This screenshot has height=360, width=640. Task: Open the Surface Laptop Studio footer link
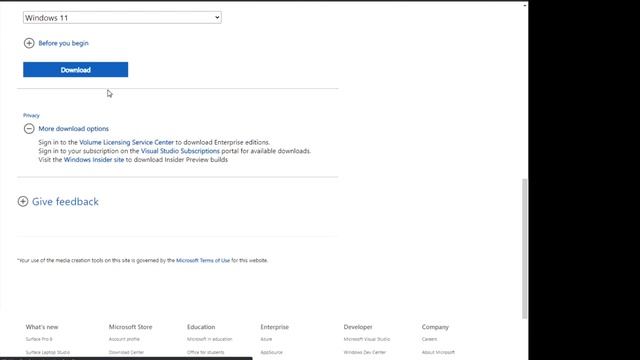[48, 352]
